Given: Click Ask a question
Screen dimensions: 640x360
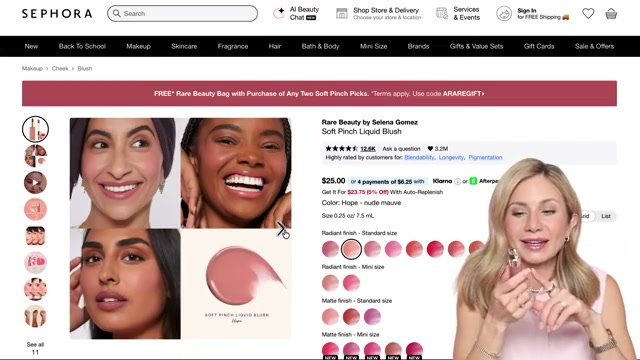Looking at the screenshot, I should click(x=401, y=149).
